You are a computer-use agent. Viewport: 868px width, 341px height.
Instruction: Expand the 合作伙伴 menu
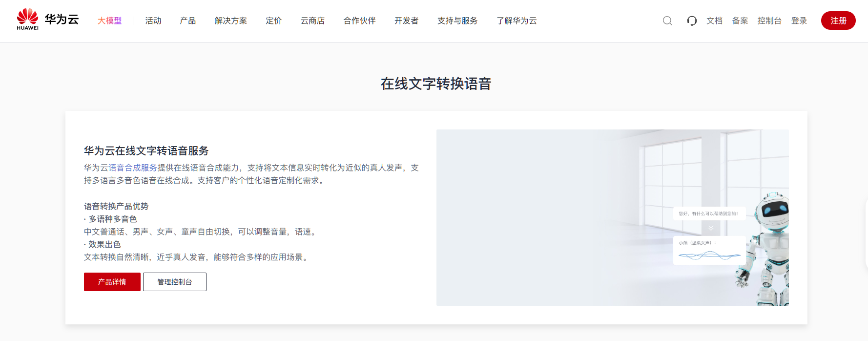point(360,21)
